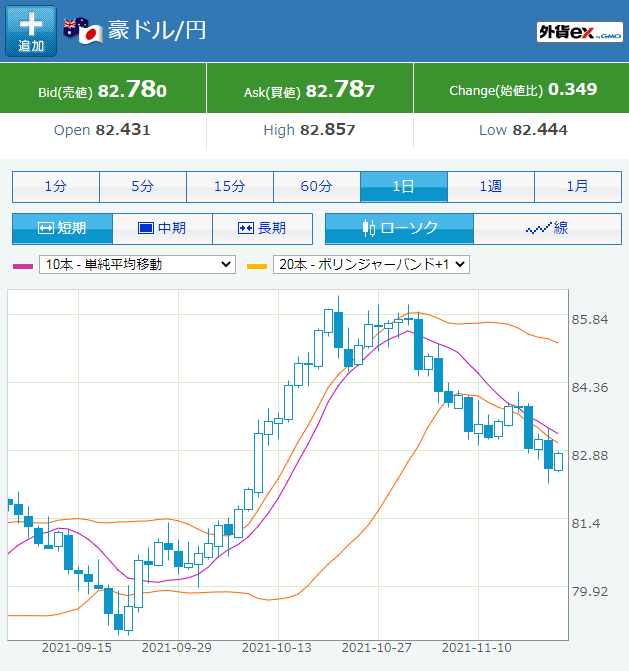Click the 2021-11-10 date axis label
This screenshot has height=671, width=629.
coord(477,648)
